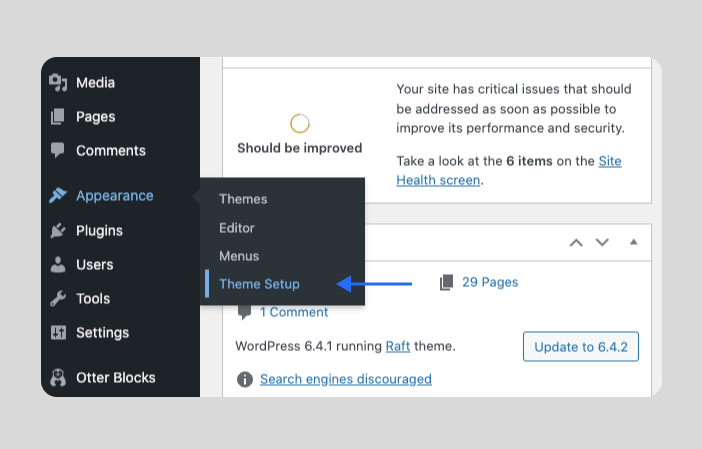Click the Pages icon in sidebar
The width and height of the screenshot is (702, 449).
click(58, 117)
